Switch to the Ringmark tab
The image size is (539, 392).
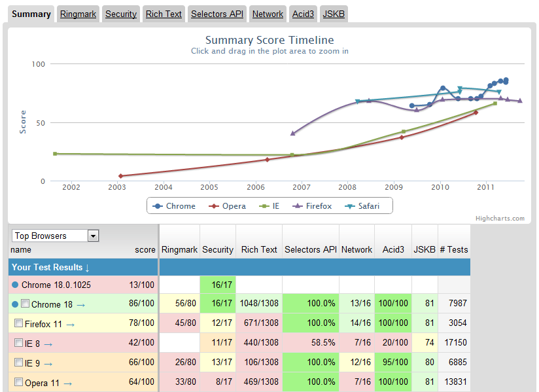pyautogui.click(x=78, y=14)
